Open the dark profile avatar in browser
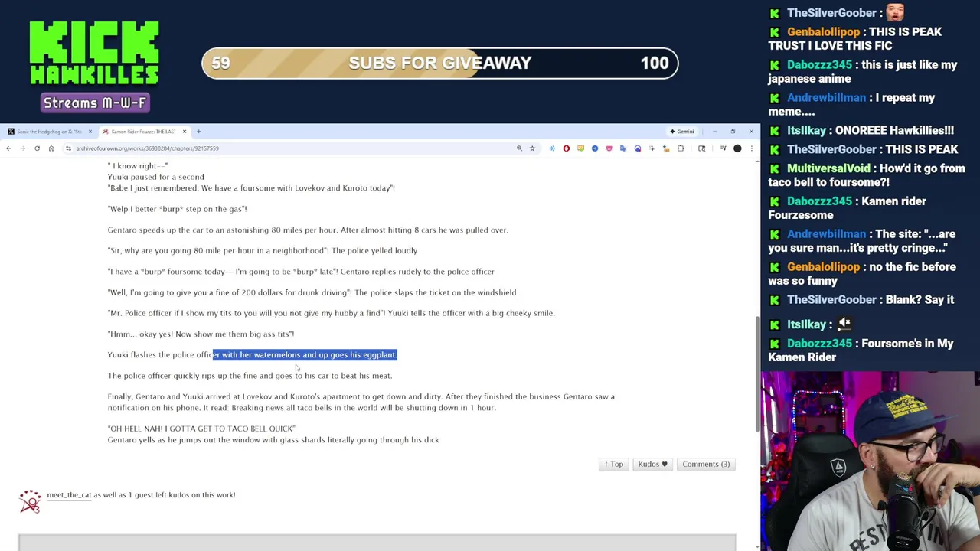Screen dimensions: 980x551 737,148
